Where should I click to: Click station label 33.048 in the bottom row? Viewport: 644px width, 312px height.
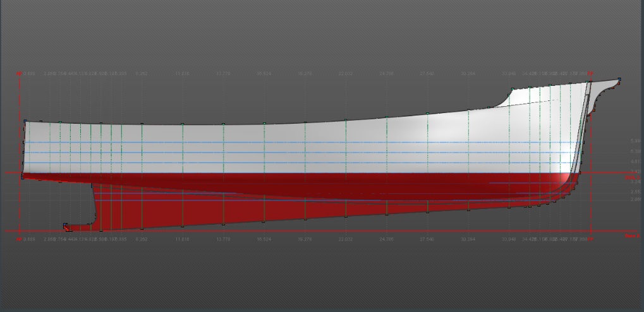(509, 239)
